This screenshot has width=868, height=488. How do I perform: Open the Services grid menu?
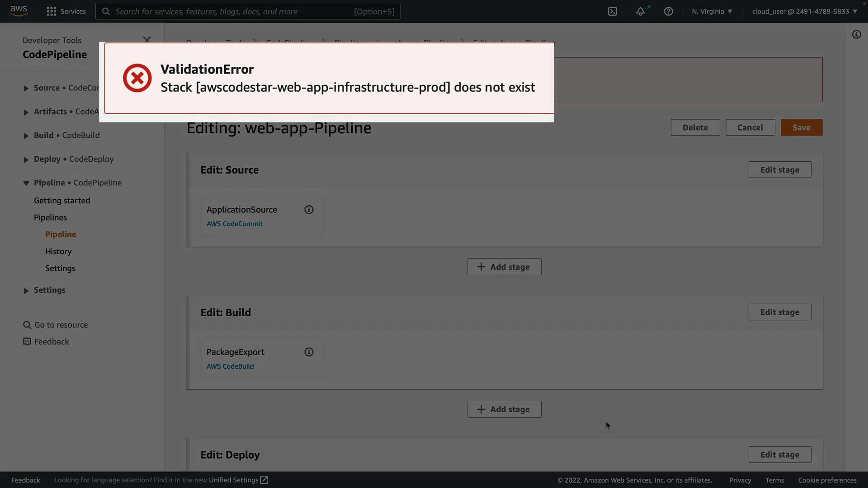pos(66,11)
